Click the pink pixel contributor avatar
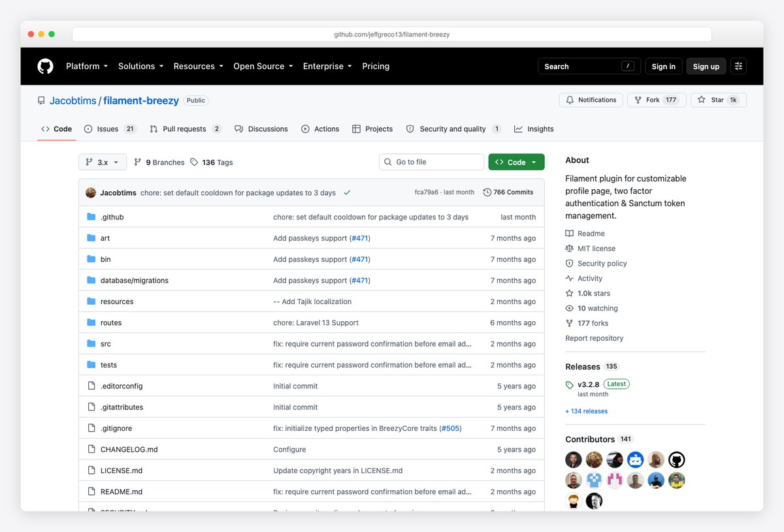Image resolution: width=784 pixels, height=532 pixels. [615, 480]
